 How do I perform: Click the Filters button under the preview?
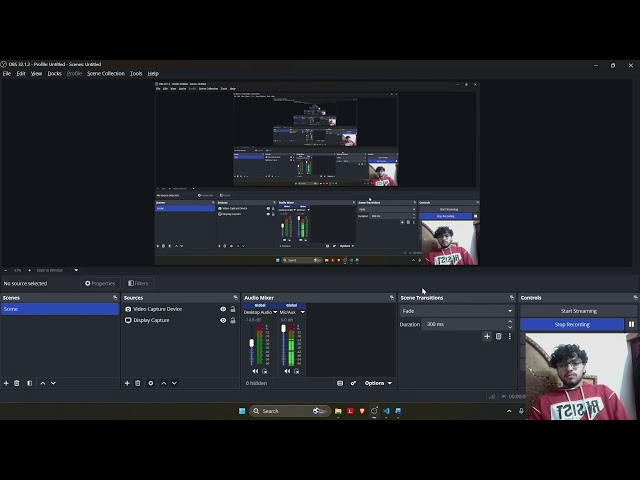138,283
